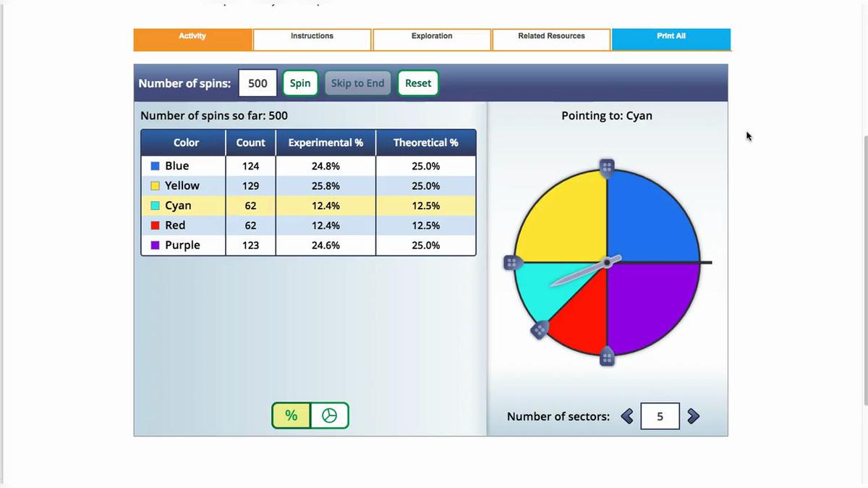Click the Count column header

[250, 143]
